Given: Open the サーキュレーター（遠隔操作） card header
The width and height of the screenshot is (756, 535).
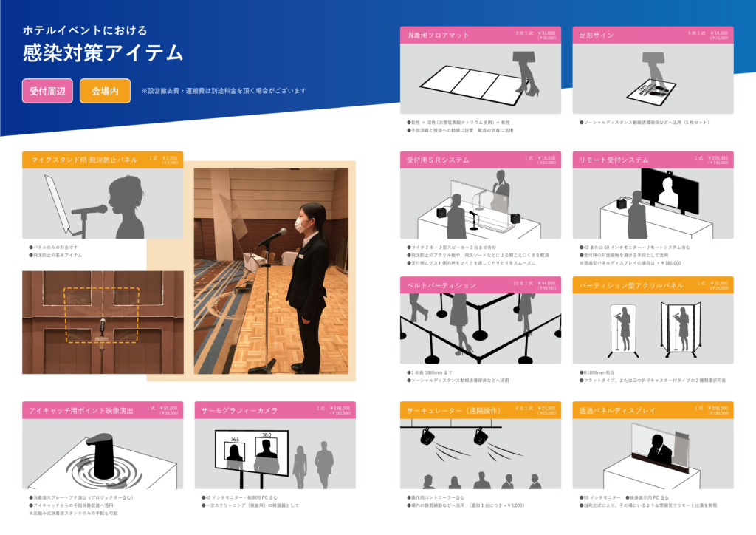Looking at the screenshot, I should [480, 410].
